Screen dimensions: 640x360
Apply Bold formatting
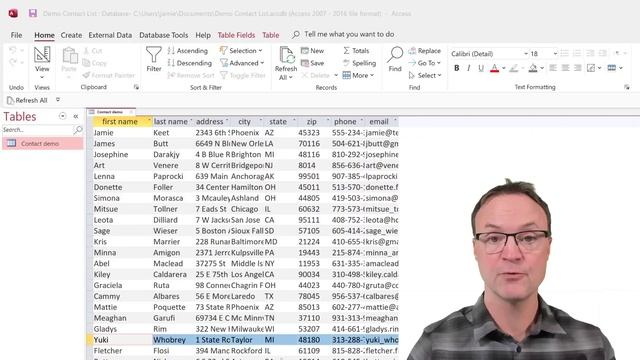456,68
